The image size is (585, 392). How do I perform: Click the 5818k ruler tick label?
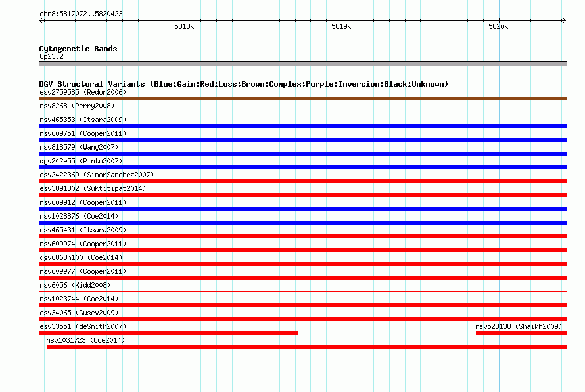pyautogui.click(x=184, y=26)
